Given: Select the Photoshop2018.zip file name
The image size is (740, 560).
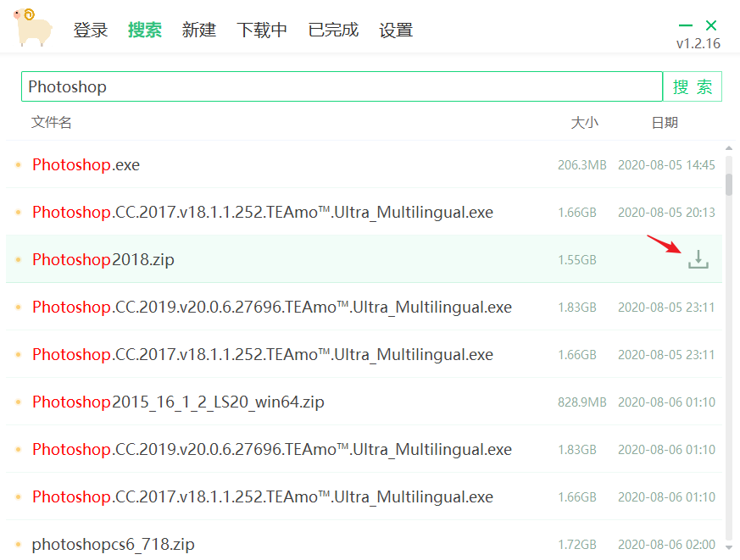Looking at the screenshot, I should tap(103, 259).
